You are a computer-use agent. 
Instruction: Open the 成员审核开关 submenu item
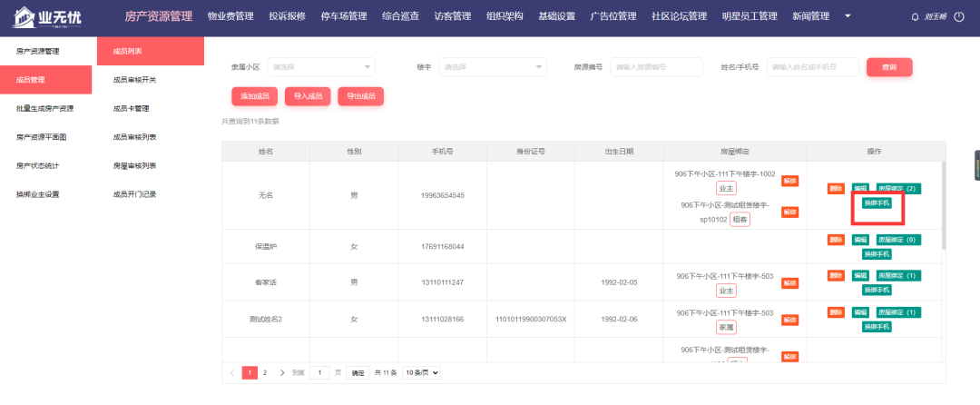pyautogui.click(x=134, y=80)
